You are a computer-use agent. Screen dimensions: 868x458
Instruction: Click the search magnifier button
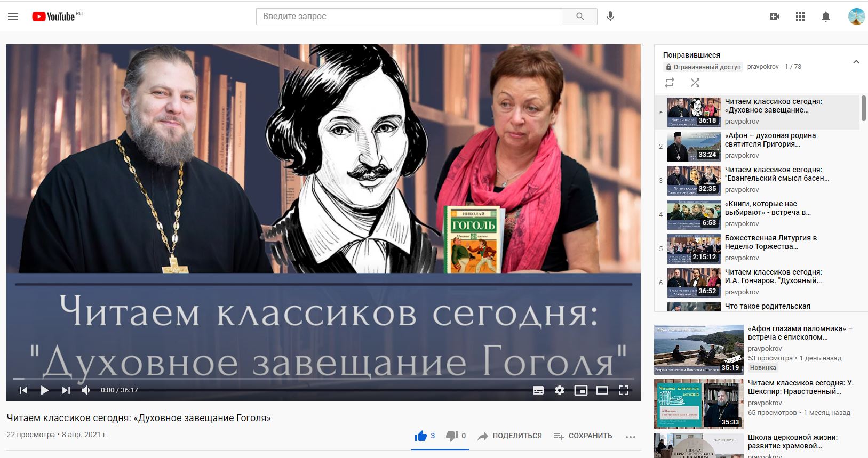[580, 17]
